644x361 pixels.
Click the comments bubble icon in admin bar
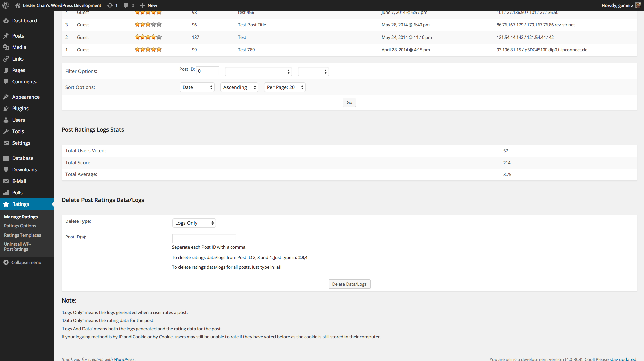126,5
